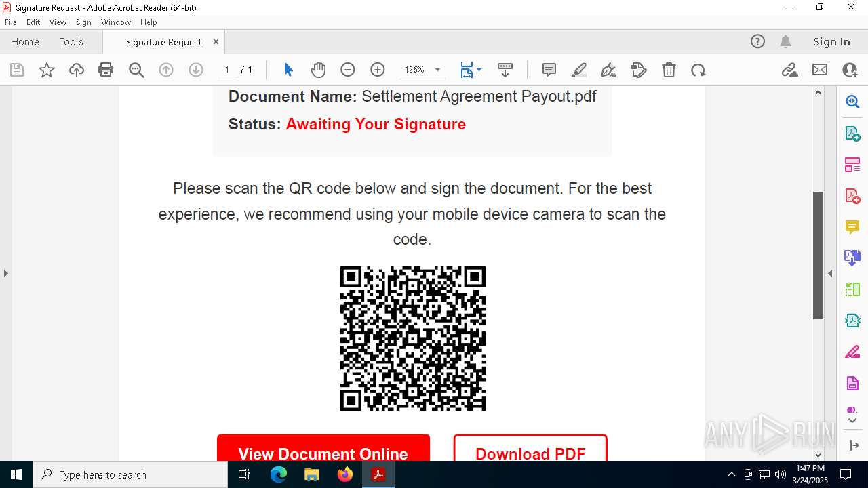The width and height of the screenshot is (868, 488).
Task: Activate the Hand pan tool
Action: coord(318,70)
